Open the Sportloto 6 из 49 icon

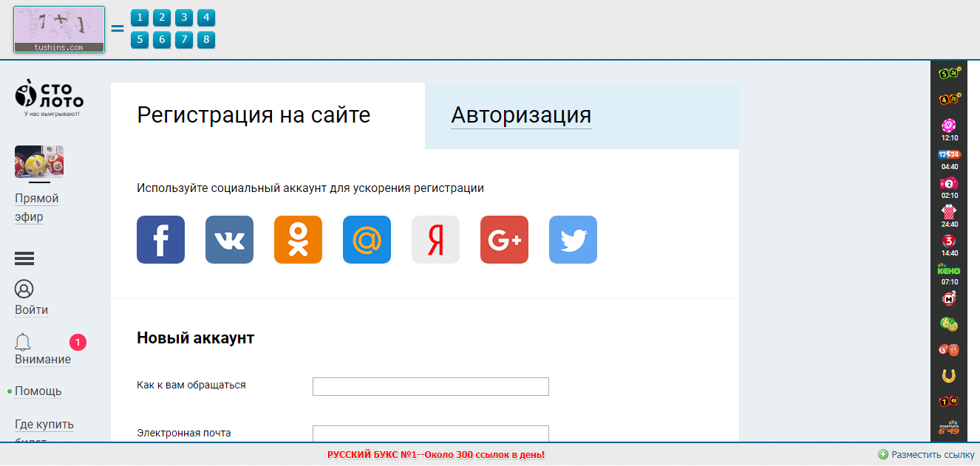[949, 428]
